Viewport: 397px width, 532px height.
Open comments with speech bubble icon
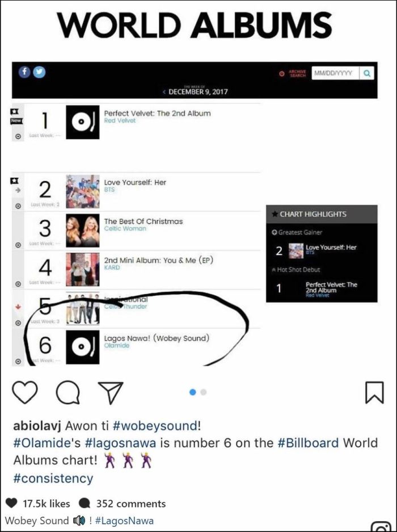coord(68,392)
